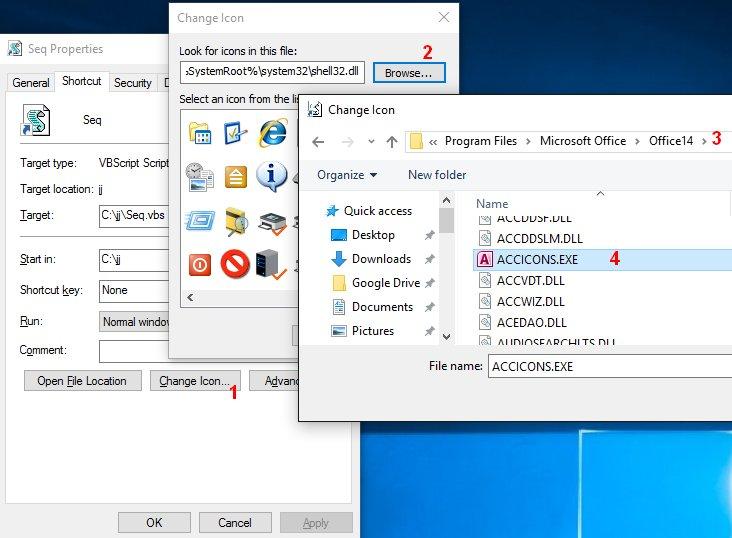732x538 pixels.
Task: Select the red power button icon
Action: 199,264
